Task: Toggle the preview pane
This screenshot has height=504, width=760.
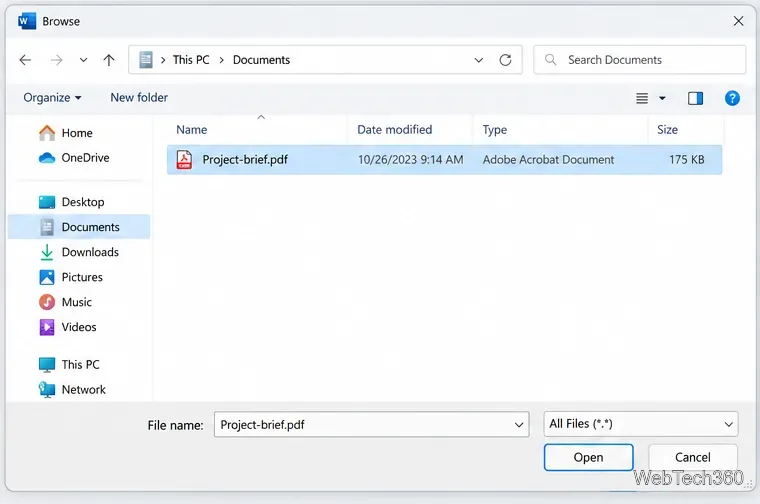Action: coord(696,98)
